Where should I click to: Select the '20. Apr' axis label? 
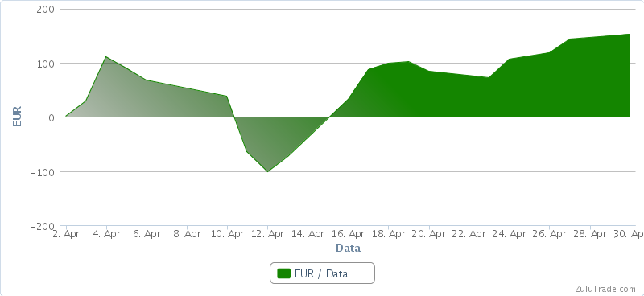428,234
